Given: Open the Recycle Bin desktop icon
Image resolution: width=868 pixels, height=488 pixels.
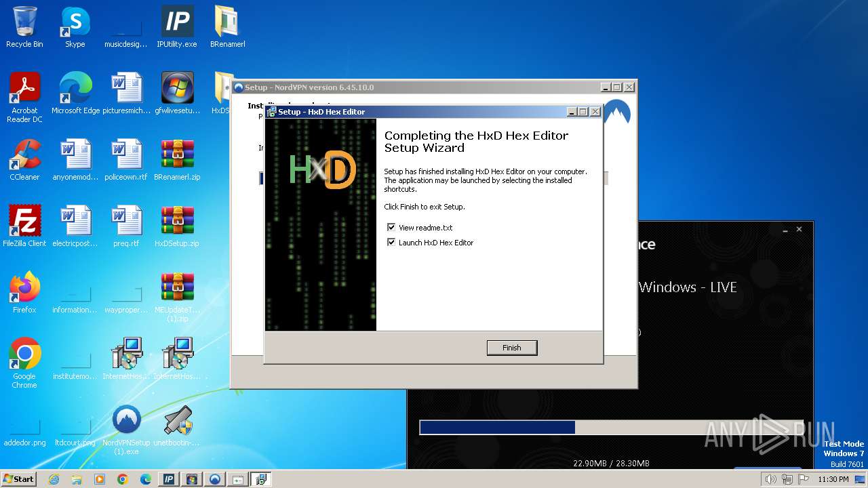Looking at the screenshot, I should [x=24, y=27].
